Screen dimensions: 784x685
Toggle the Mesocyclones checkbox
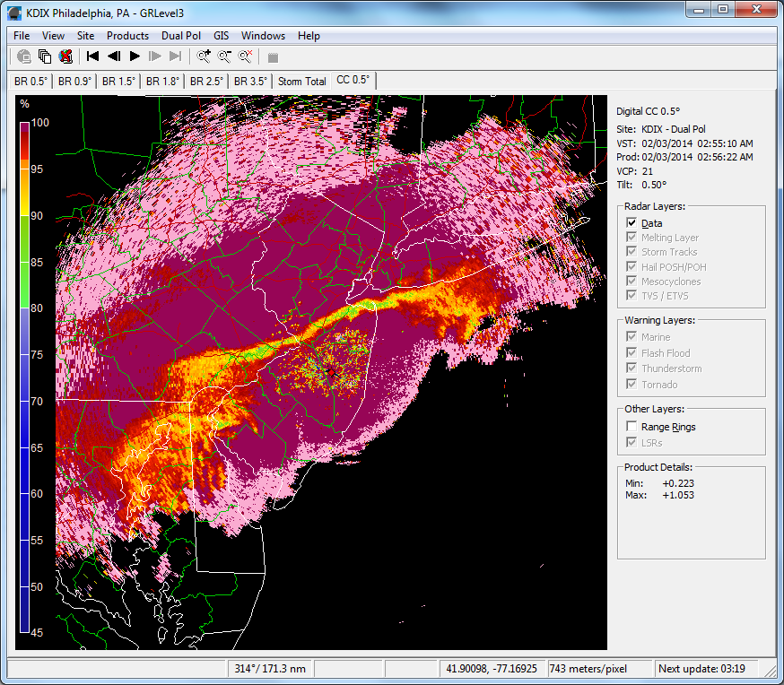pyautogui.click(x=632, y=282)
